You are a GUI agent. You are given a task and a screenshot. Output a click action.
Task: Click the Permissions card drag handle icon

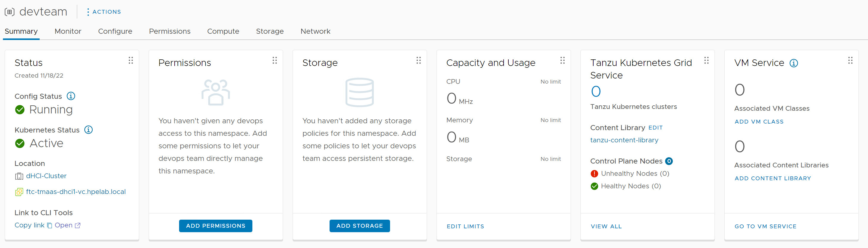point(275,60)
